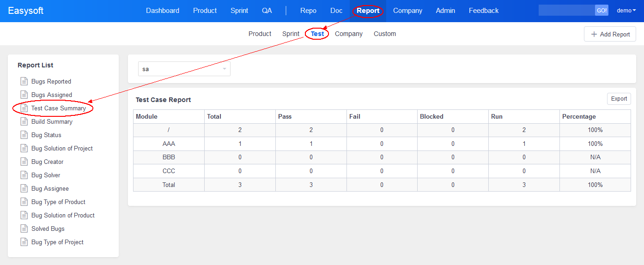Open the 'sa' product dropdown

click(184, 69)
